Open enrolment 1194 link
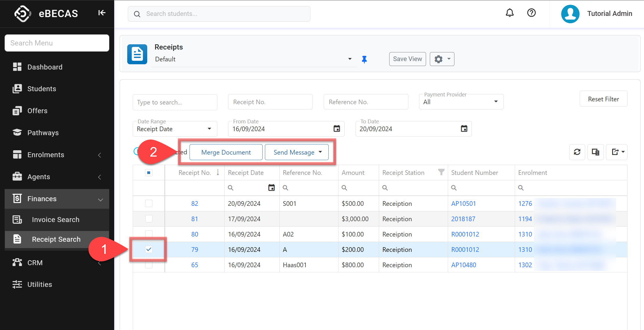Image resolution: width=644 pixels, height=330 pixels. (x=525, y=219)
